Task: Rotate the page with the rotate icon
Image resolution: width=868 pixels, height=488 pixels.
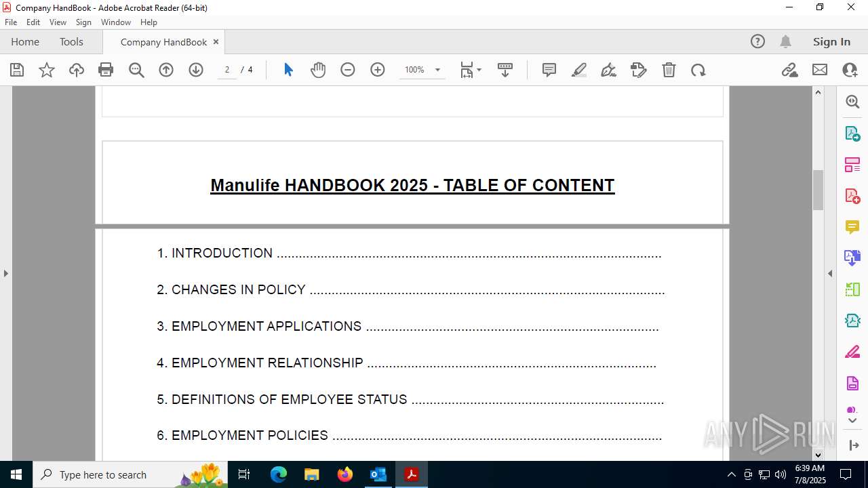Action: click(698, 70)
